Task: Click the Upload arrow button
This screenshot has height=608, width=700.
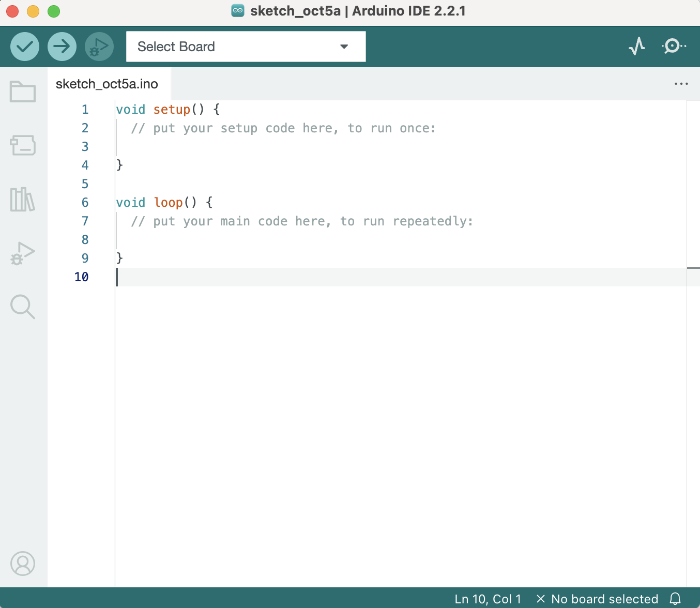Action: coord(62,47)
